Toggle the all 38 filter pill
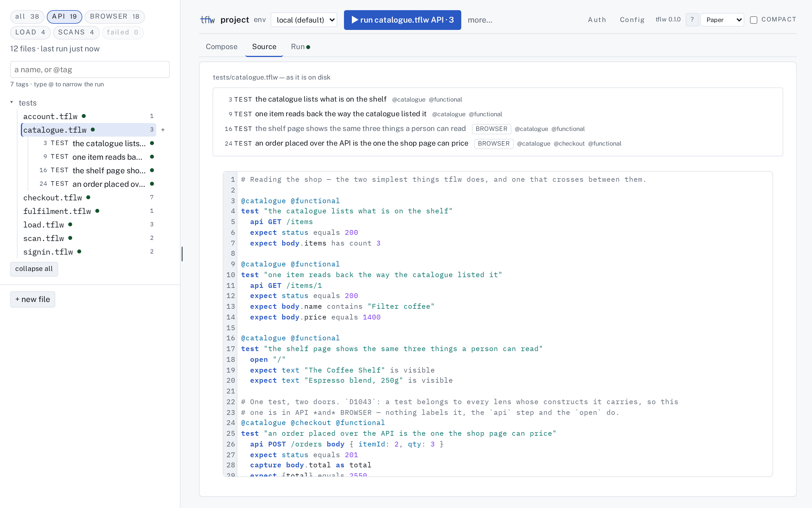The image size is (812, 508). pyautogui.click(x=27, y=16)
